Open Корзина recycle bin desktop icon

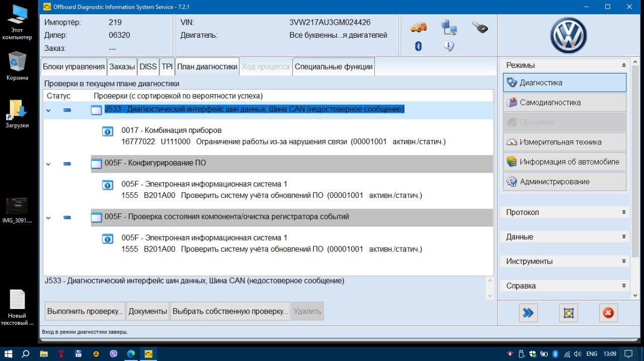17,65
